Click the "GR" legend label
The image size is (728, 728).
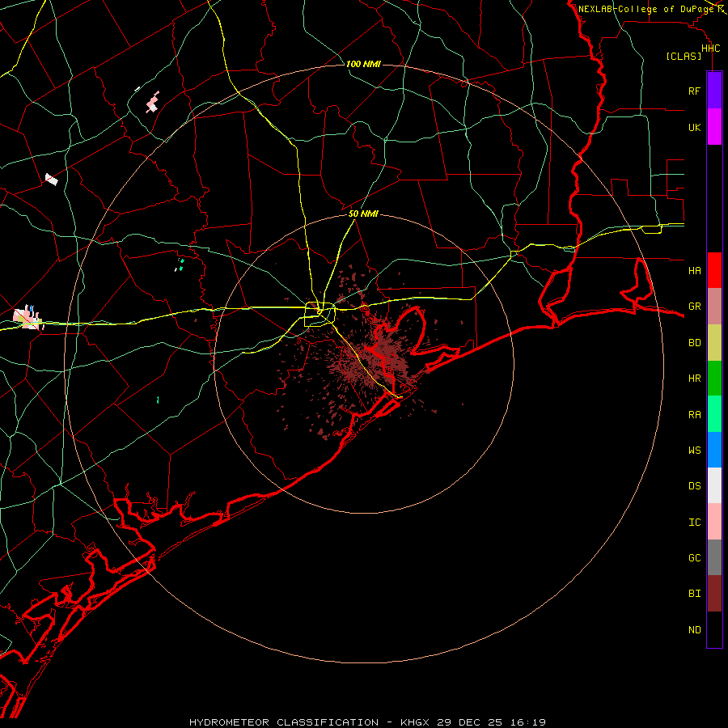click(694, 307)
